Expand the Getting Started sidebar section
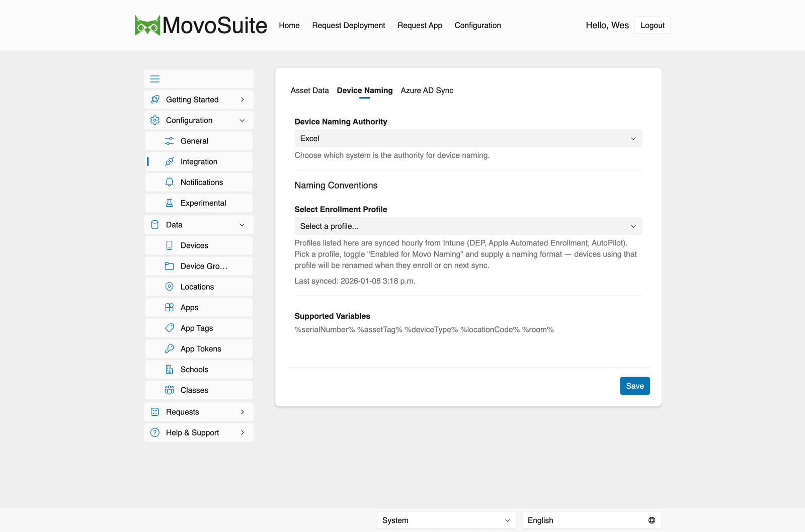Image resolution: width=805 pixels, height=532 pixels. point(199,100)
